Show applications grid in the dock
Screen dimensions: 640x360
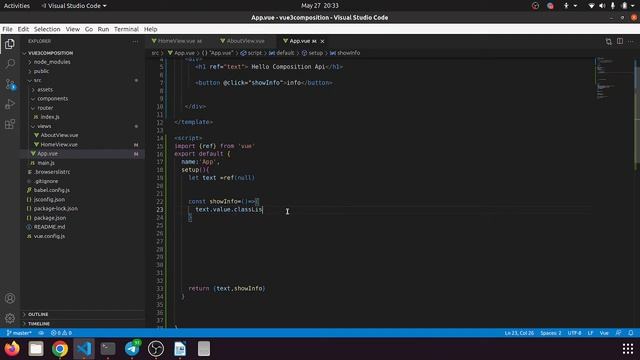[x=628, y=349]
